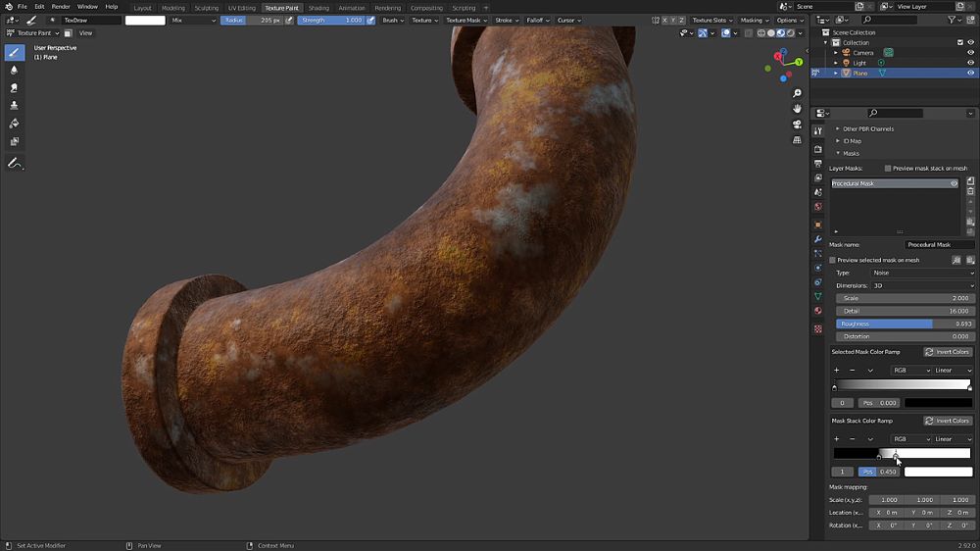Expand the ID Map section

(x=849, y=141)
